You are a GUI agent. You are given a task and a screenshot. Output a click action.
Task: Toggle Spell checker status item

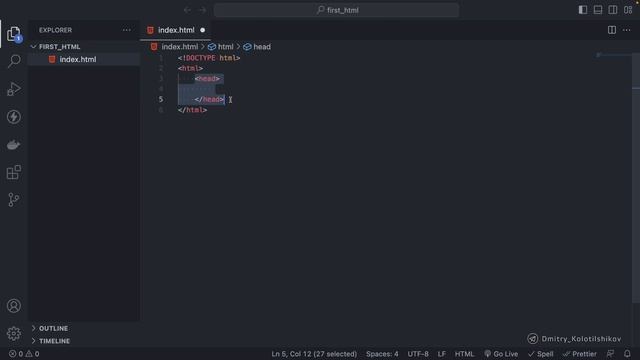pyautogui.click(x=540, y=354)
